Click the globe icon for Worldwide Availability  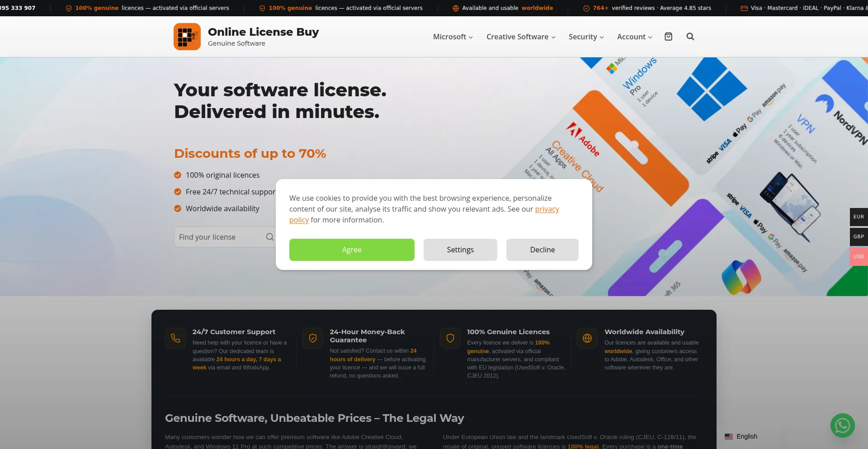(587, 338)
